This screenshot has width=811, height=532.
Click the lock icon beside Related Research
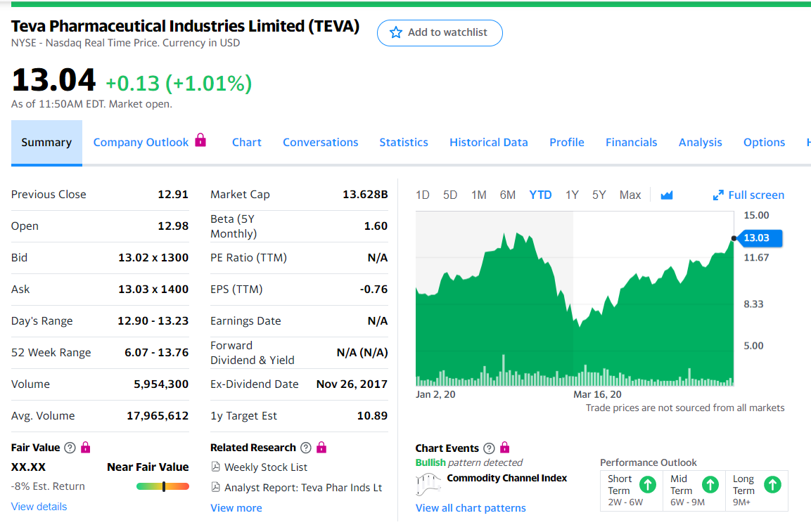(x=321, y=447)
